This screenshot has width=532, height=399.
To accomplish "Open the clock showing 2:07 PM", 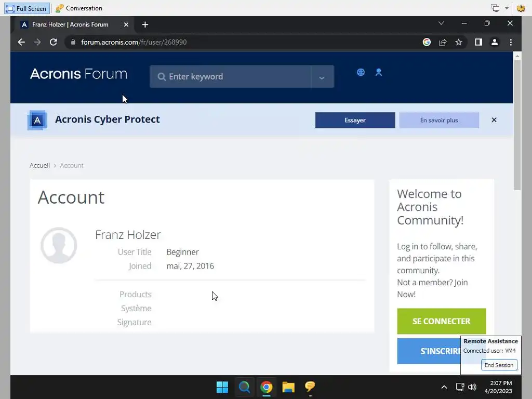I will (498, 387).
